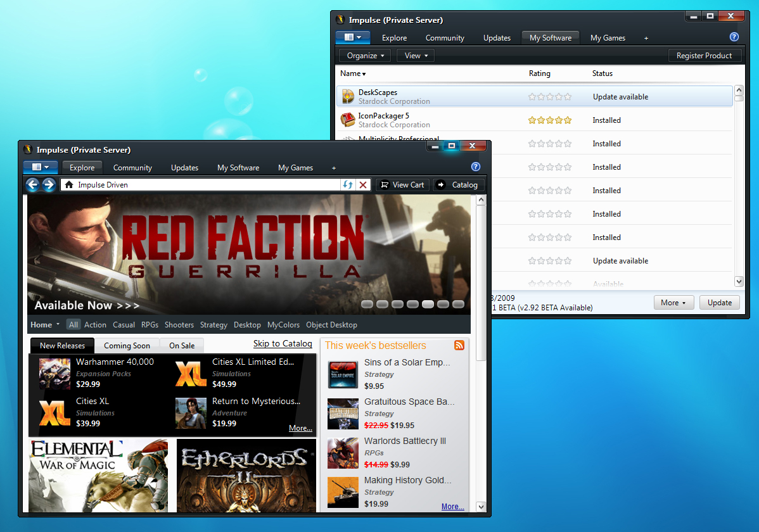Click the refresh page icon
Image resolution: width=759 pixels, height=532 pixels.
pos(348,185)
